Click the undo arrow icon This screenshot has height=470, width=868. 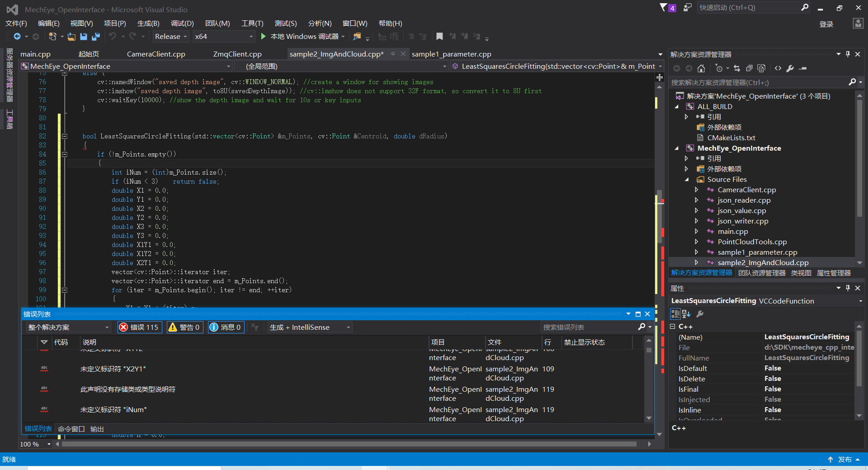tap(113, 37)
